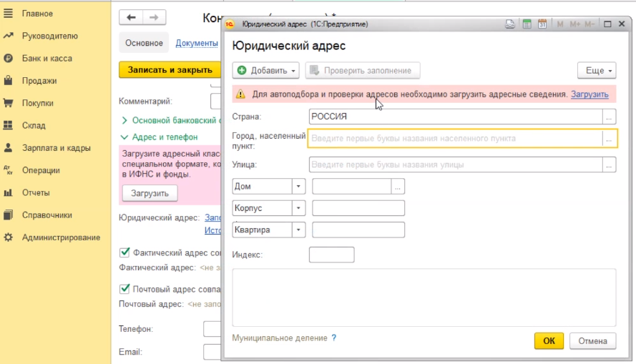Viewport: 636px width, 364px height.
Task: Open the Продажи section
Action: coord(39,81)
